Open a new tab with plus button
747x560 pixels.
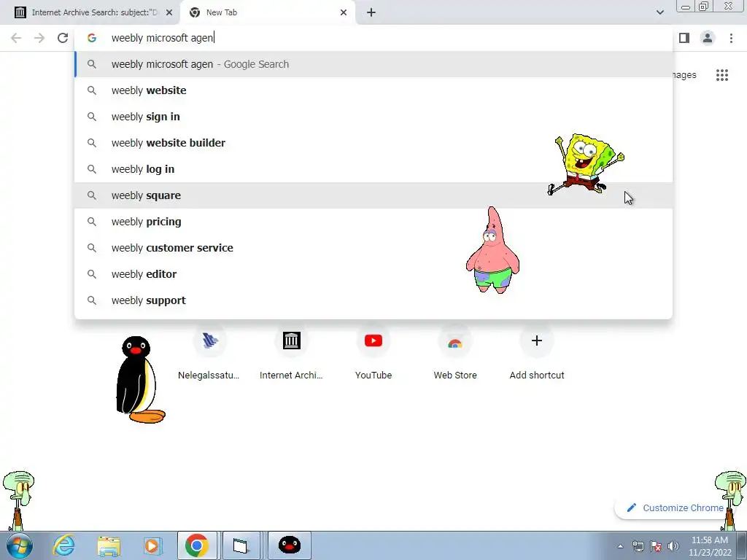[371, 12]
